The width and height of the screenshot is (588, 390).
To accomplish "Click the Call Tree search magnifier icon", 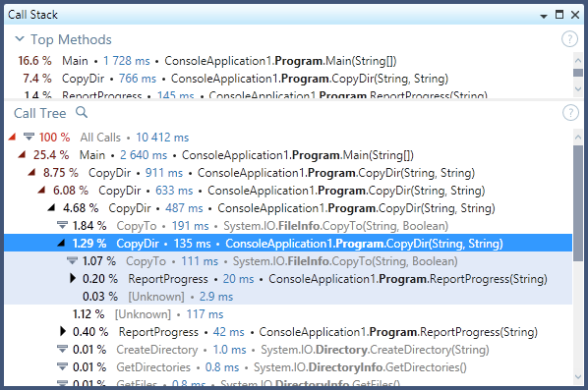I will tap(82, 112).
